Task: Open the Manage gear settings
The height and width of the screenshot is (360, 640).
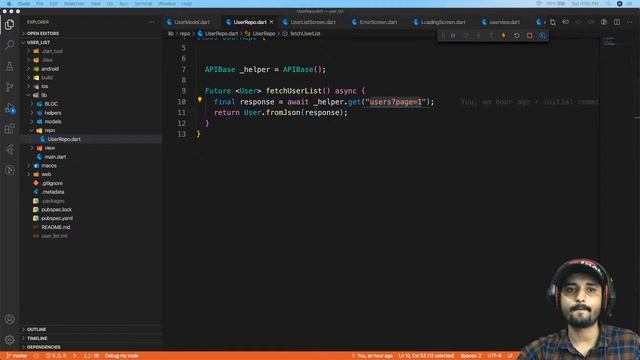Action: click(x=9, y=340)
